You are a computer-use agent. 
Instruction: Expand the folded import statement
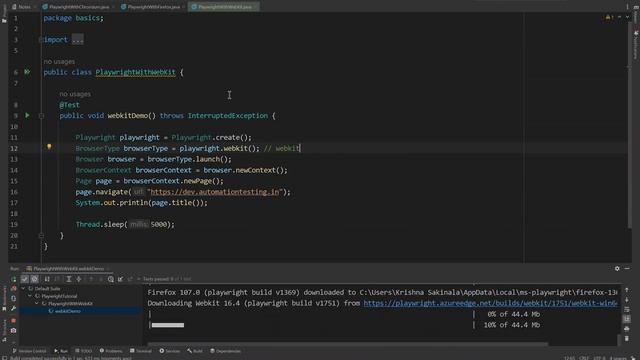pyautogui.click(x=78, y=40)
